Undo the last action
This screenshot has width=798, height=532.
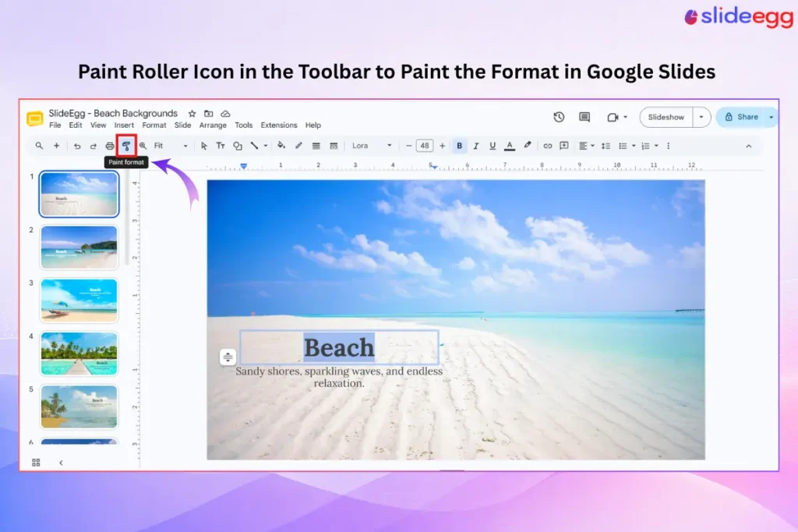[77, 146]
